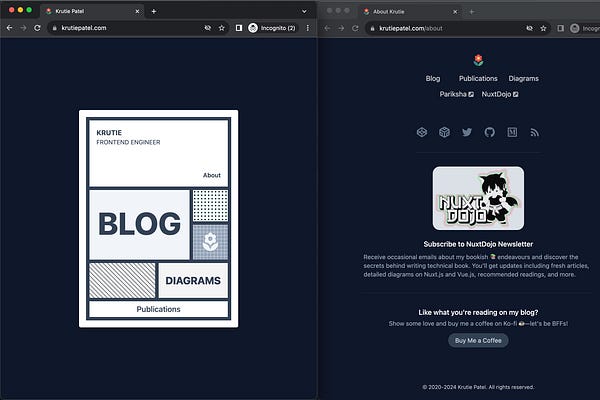Click the copyright 2020-2024 Krutie Patel footer text
Image resolution: width=600 pixels, height=400 pixels.
[478, 387]
